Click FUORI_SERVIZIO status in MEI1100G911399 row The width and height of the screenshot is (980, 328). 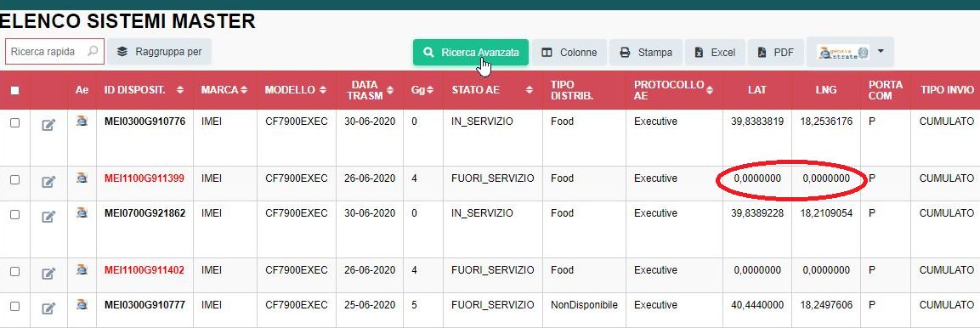[492, 178]
